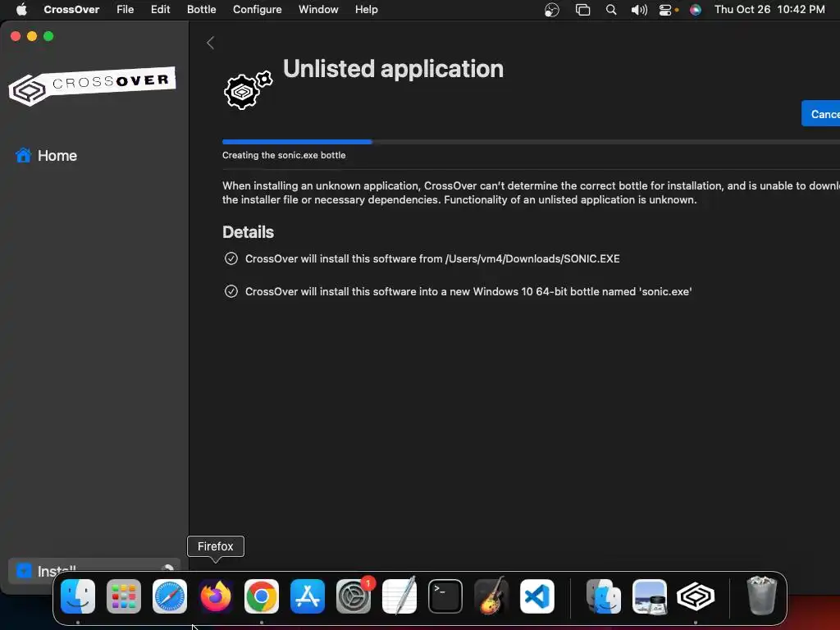Open TextEdit from the dock
This screenshot has width=840, height=630.
399,596
